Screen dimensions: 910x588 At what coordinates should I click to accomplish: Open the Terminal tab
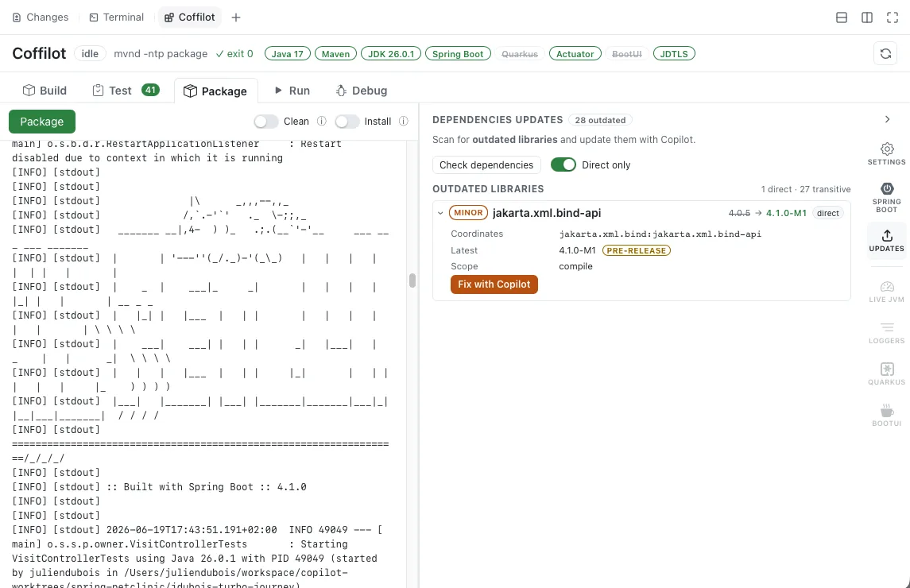coord(117,17)
